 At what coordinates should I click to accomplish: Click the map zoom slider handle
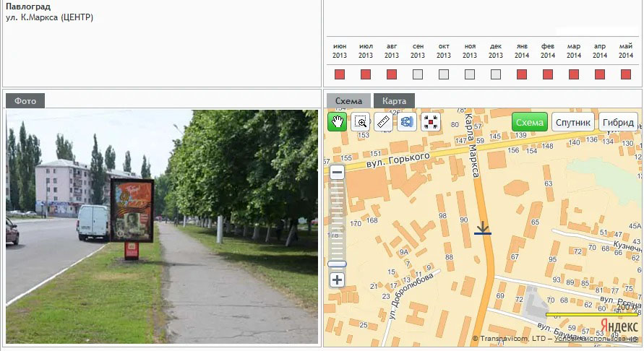pyautogui.click(x=337, y=264)
